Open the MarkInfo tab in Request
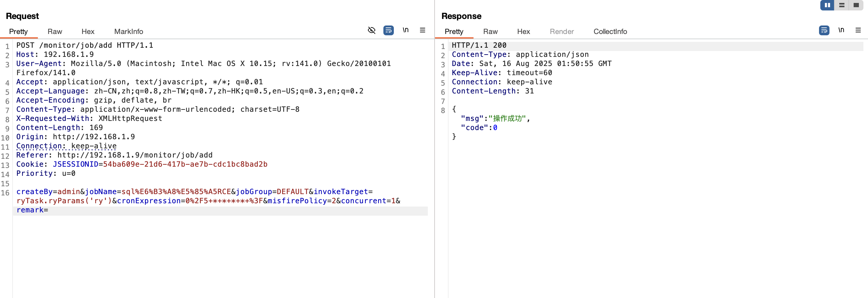Viewport: 868px width, 298px height. click(x=129, y=31)
